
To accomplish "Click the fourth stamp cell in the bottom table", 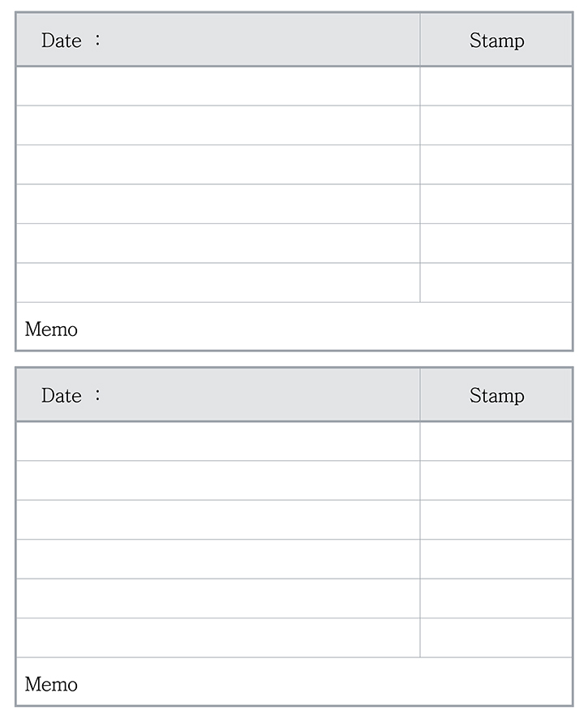I will pos(496,559).
